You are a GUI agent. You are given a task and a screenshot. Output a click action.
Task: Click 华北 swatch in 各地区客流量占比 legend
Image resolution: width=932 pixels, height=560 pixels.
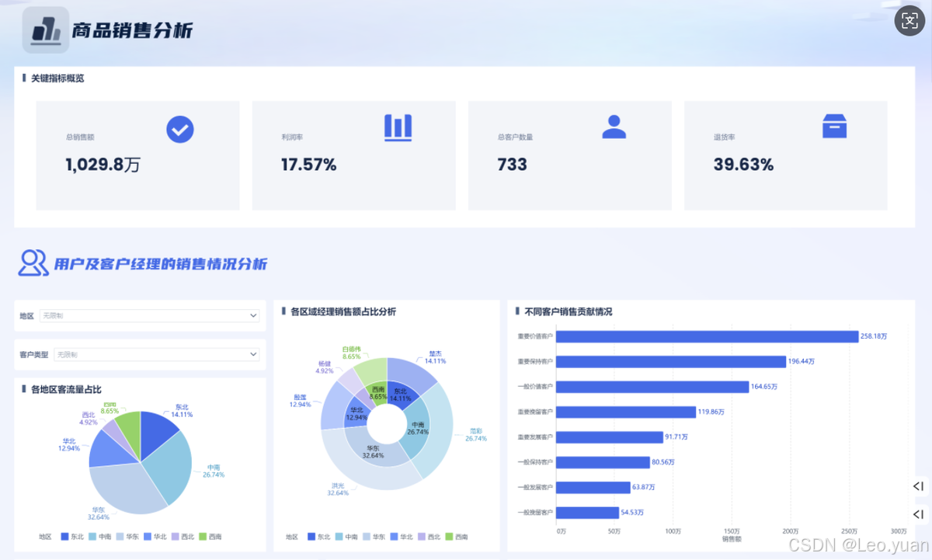[148, 537]
